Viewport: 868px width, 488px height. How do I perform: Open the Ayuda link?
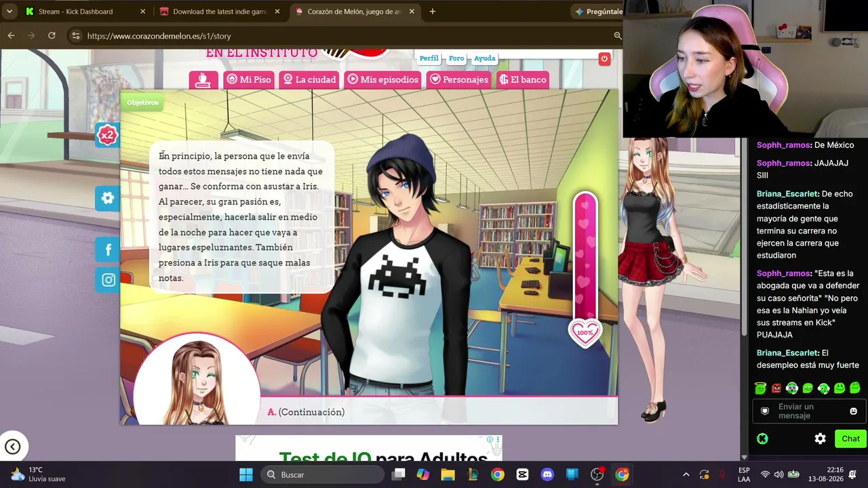(484, 58)
